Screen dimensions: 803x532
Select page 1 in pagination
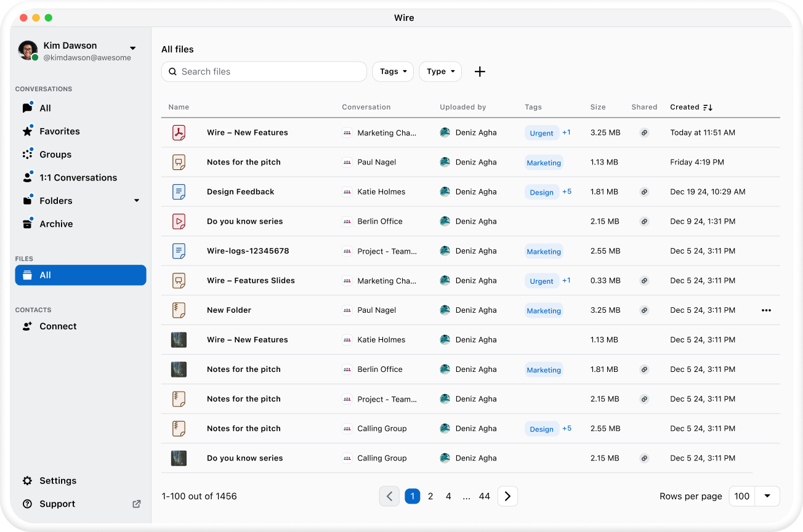point(413,496)
